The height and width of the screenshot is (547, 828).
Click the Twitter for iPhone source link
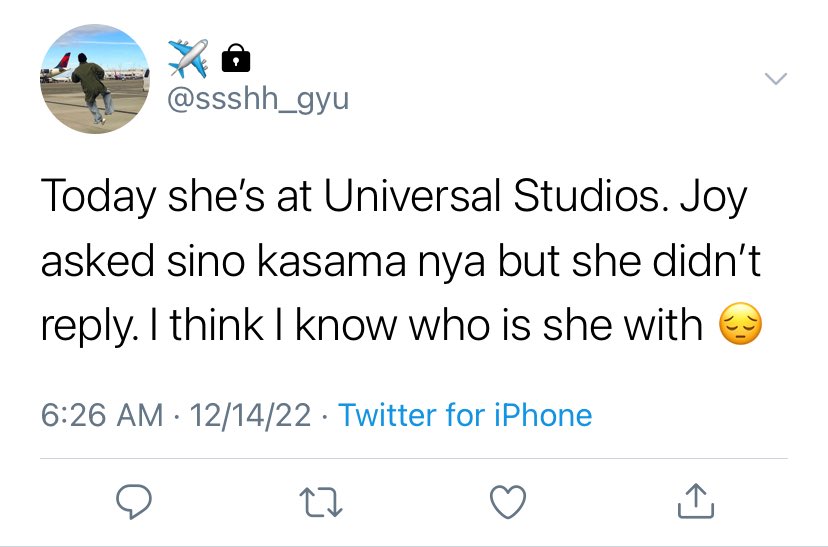(x=465, y=415)
